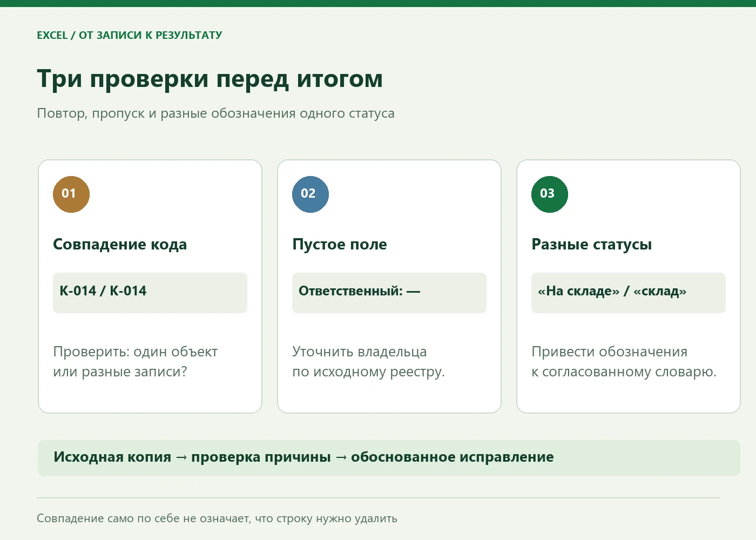Click the subtitle starting with "Повтор, пропуск"
The width and height of the screenshot is (756, 540).
point(215,113)
